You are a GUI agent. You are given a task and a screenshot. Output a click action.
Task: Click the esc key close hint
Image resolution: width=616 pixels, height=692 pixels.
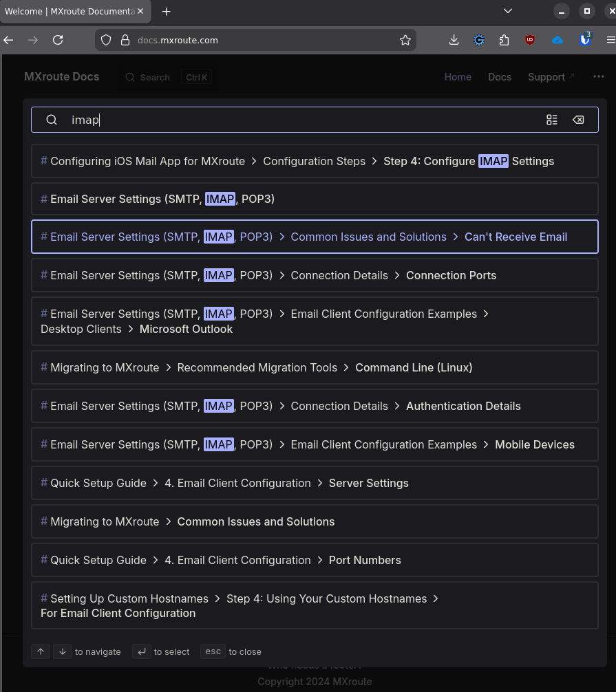213,651
